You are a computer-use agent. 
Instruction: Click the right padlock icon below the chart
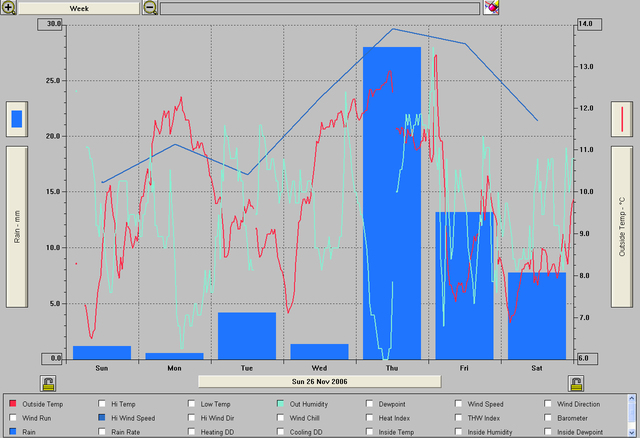pyautogui.click(x=575, y=383)
